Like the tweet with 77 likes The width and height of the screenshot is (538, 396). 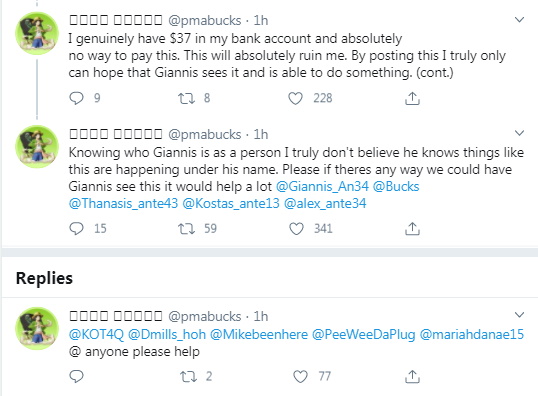(x=300, y=377)
